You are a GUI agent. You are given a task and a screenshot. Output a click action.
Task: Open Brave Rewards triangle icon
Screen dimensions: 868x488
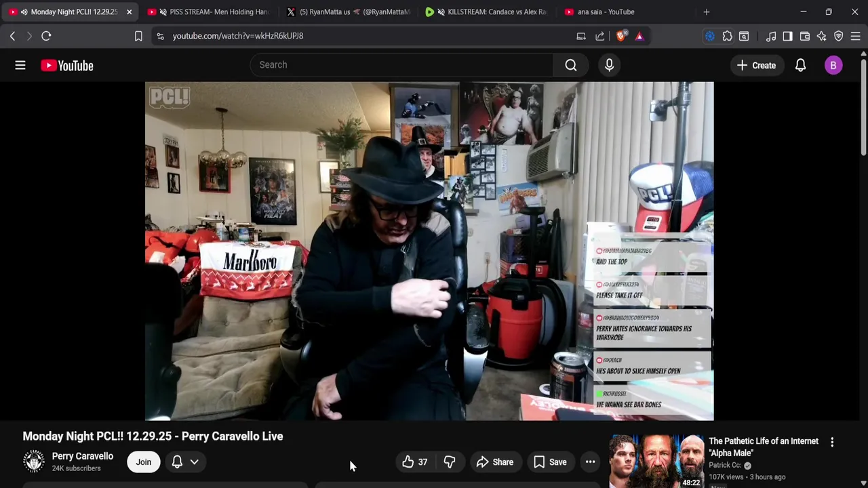(x=639, y=36)
